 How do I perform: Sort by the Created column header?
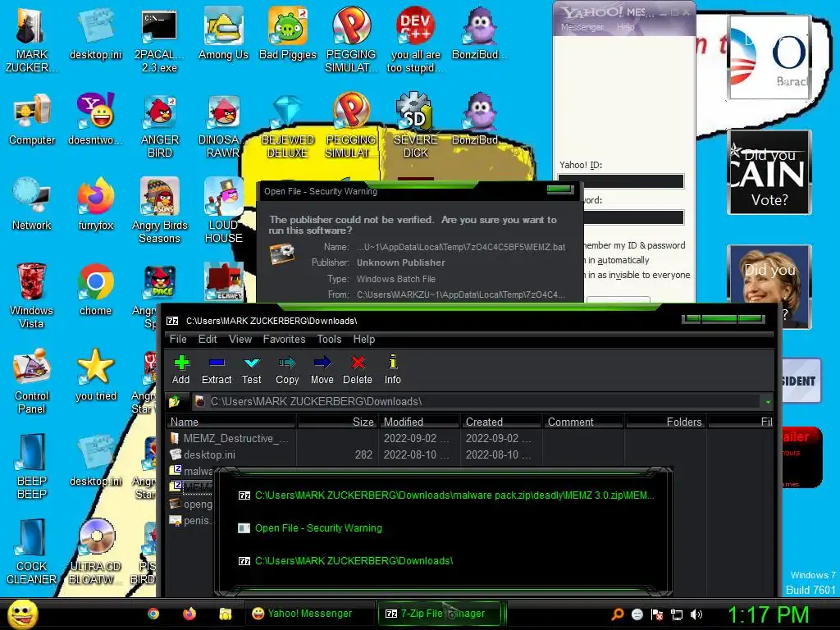(x=501, y=422)
